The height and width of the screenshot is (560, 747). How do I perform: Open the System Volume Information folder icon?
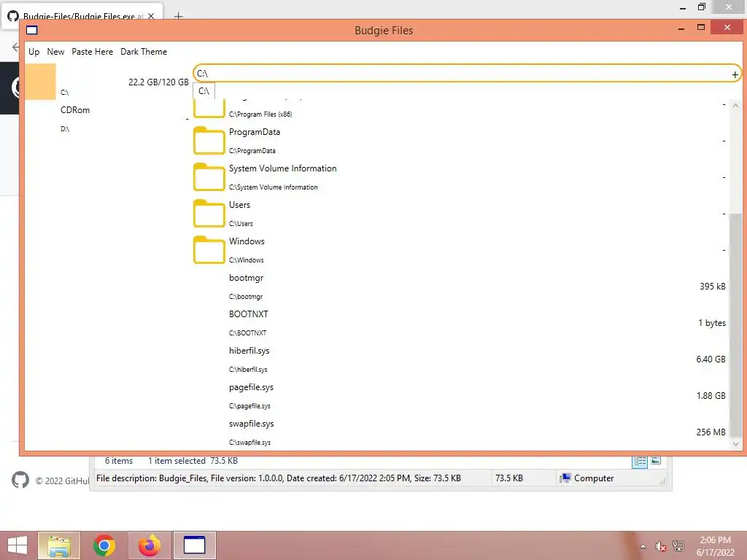(209, 176)
